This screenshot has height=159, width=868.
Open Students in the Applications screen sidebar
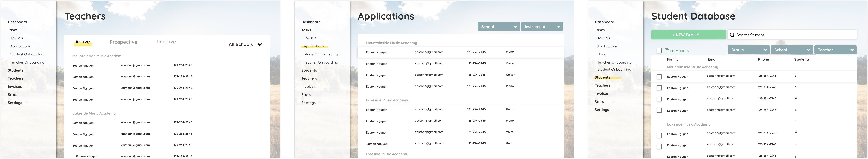coord(309,71)
